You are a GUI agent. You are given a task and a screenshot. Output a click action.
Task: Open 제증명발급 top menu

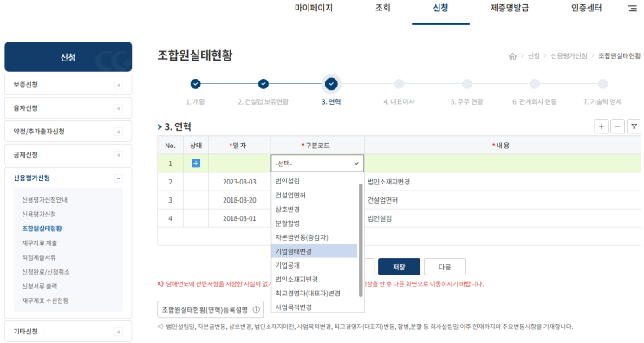pyautogui.click(x=510, y=8)
